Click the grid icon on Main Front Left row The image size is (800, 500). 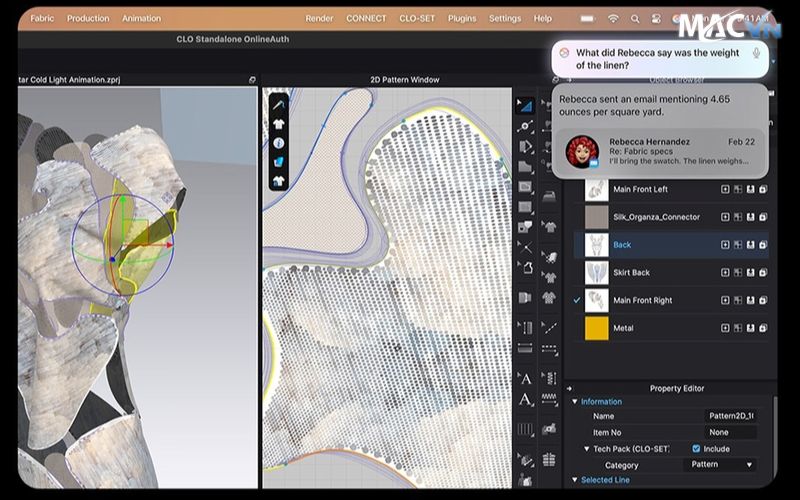(x=738, y=189)
